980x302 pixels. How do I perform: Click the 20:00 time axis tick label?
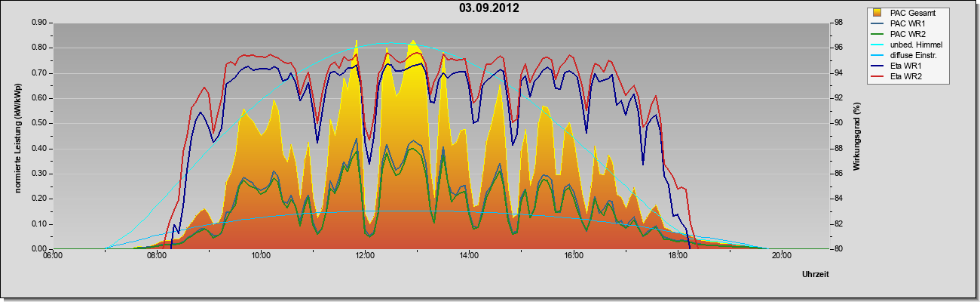click(781, 255)
